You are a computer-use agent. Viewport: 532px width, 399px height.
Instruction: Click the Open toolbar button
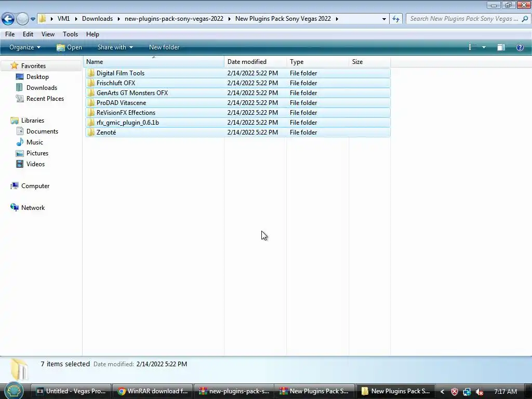point(69,47)
